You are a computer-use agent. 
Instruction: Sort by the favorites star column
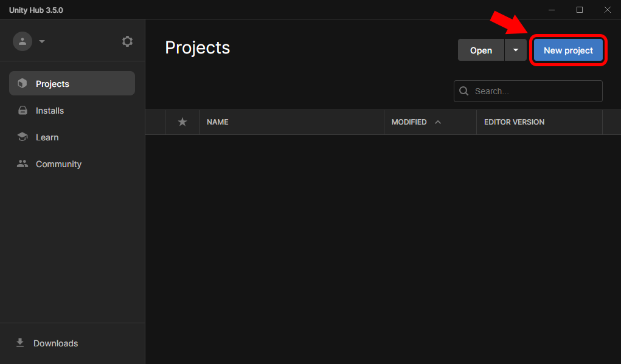(182, 122)
